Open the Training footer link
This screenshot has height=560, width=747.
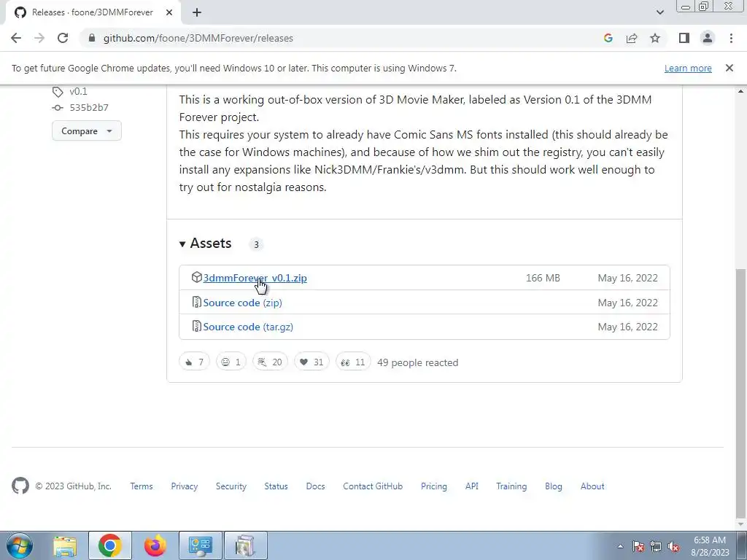pos(511,486)
